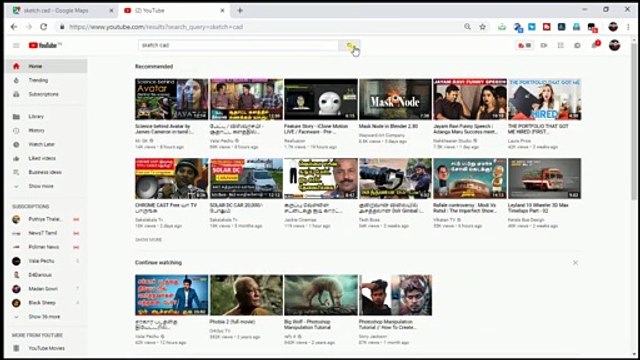Open Chrome three-dot menu

tap(628, 27)
